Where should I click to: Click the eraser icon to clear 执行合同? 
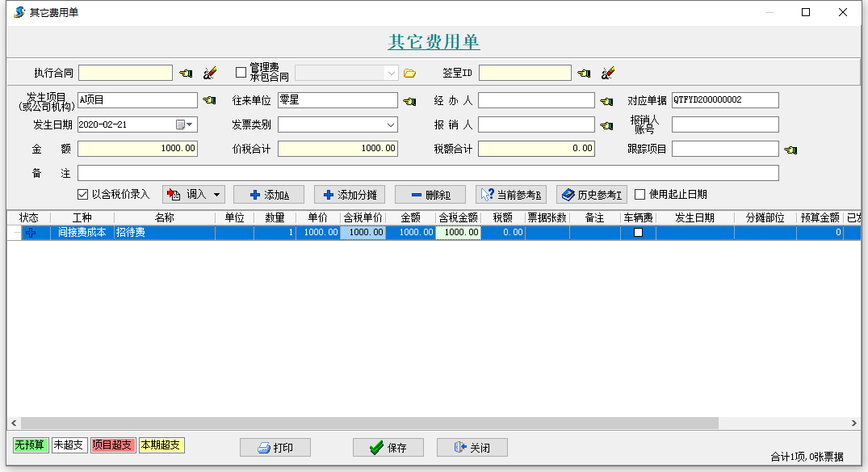tap(209, 72)
